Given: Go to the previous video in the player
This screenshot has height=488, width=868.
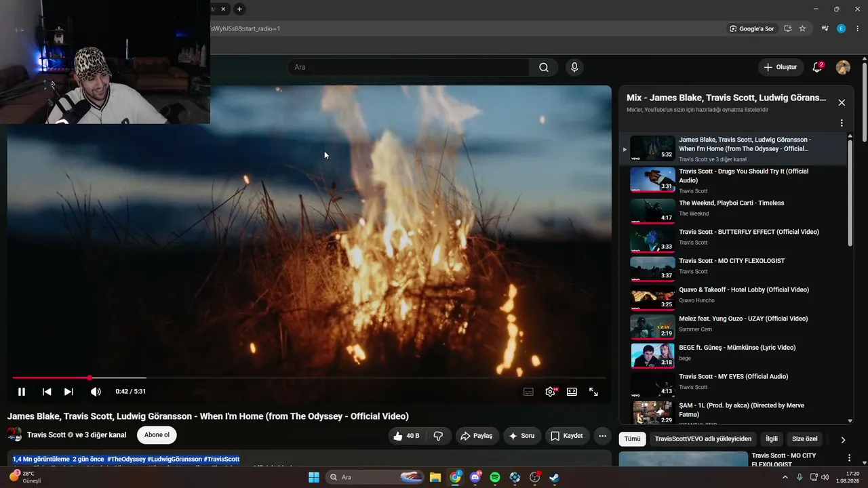Looking at the screenshot, I should point(47,392).
